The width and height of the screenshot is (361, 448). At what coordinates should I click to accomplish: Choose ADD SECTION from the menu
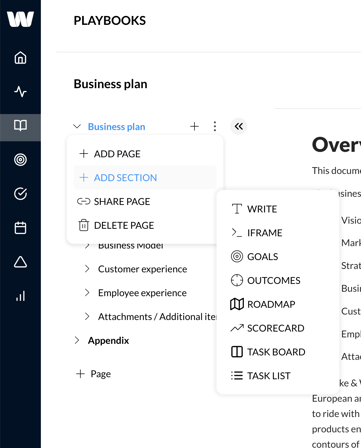click(x=145, y=177)
